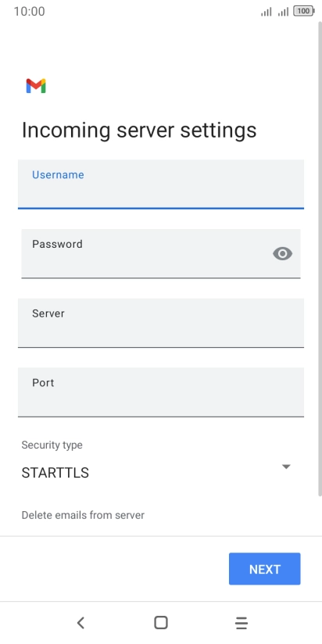Tap the first signal strength icon
The width and height of the screenshot is (322, 644).
(x=267, y=12)
